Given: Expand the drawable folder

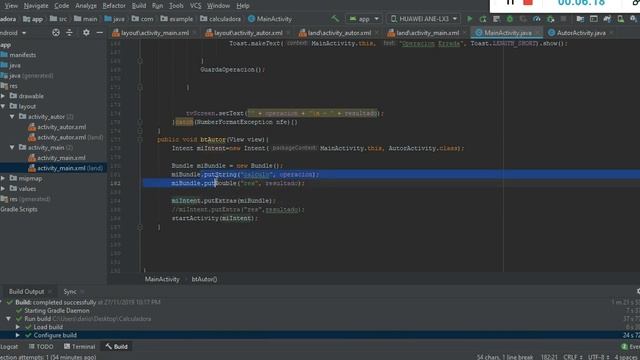Looking at the screenshot, I should pos(4,96).
